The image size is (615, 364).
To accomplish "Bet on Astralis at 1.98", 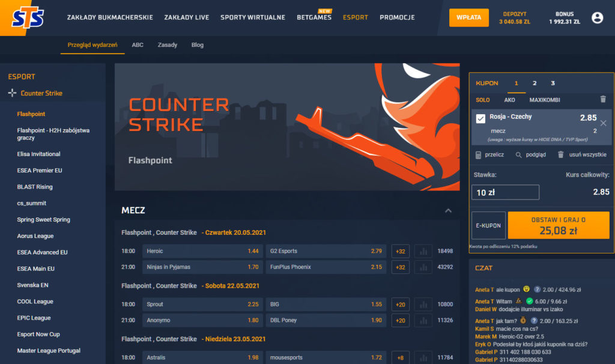I will [202, 358].
